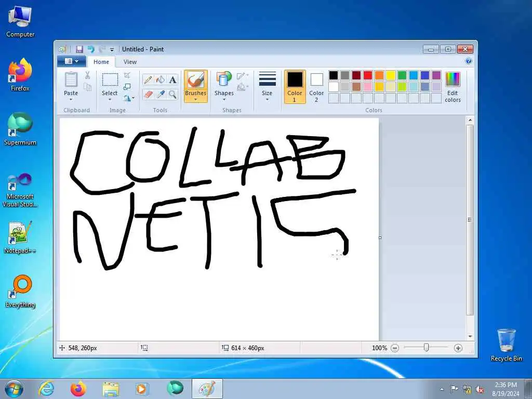Viewport: 532px width, 399px height.
Task: Click the Cut scissors icon
Action: point(87,75)
